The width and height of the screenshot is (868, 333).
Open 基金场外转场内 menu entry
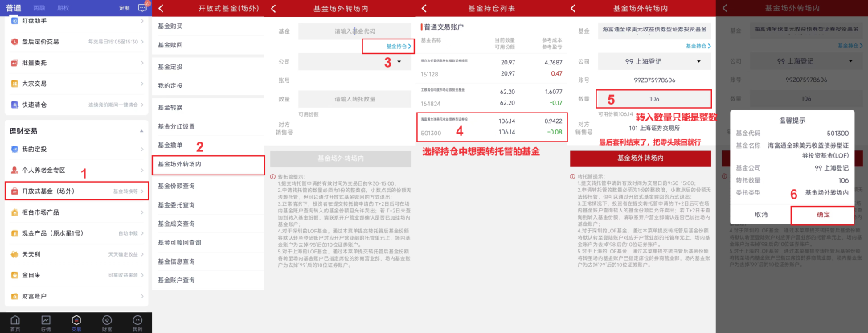208,165
